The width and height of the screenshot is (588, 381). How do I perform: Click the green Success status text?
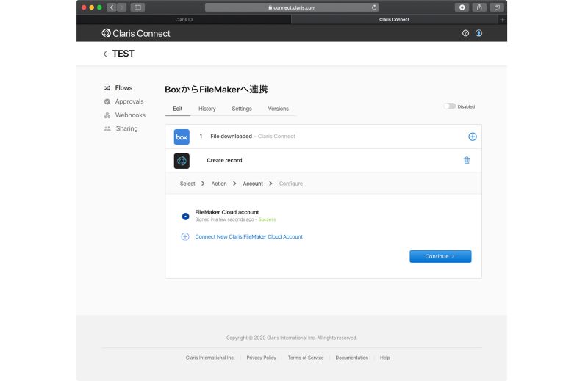[x=267, y=219]
